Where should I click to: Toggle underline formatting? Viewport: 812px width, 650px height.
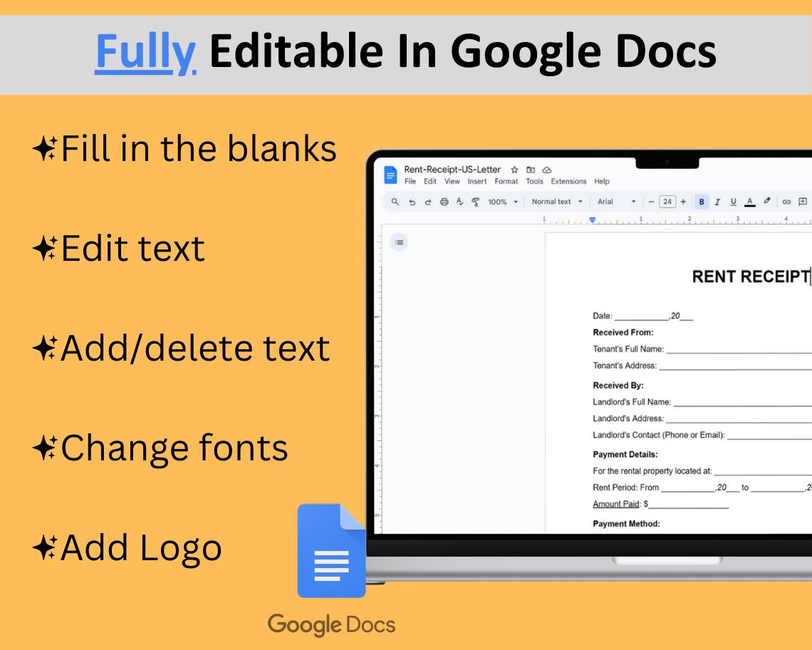pos(733,202)
